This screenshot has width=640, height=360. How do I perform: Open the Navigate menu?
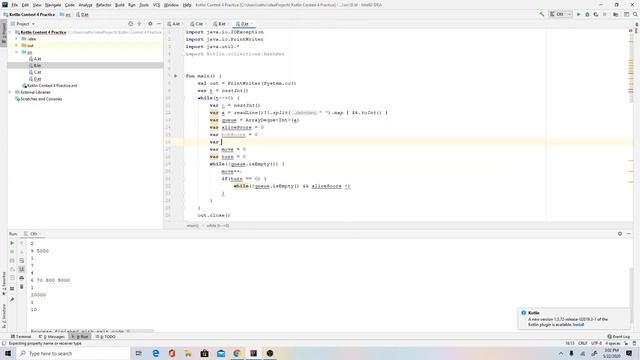(53, 5)
